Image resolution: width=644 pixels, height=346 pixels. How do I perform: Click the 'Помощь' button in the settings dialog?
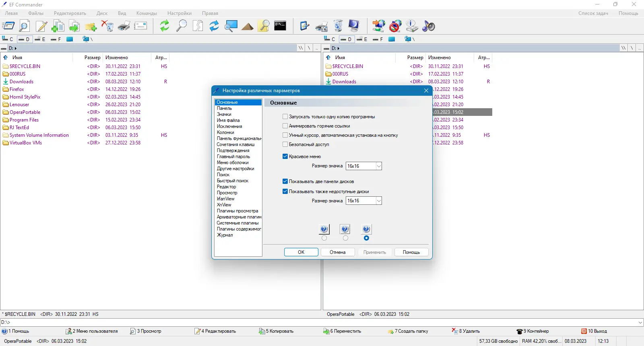411,252
